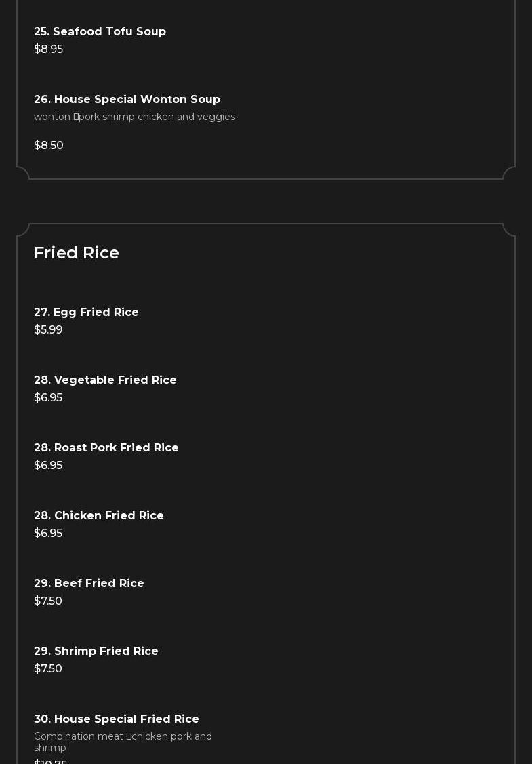The image size is (532, 764).
Task: Click the price under Shrimp Fried Rice
Action: tap(48, 669)
